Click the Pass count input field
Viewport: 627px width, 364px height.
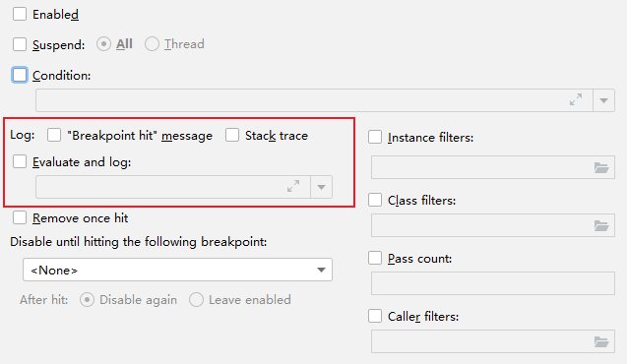[x=492, y=283]
